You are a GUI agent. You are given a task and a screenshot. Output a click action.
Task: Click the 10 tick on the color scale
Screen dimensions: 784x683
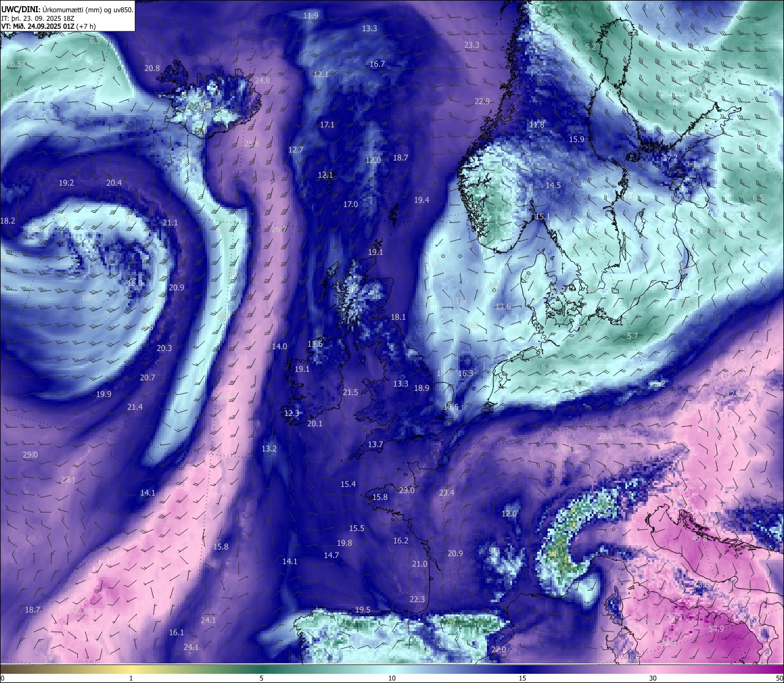tap(392, 678)
